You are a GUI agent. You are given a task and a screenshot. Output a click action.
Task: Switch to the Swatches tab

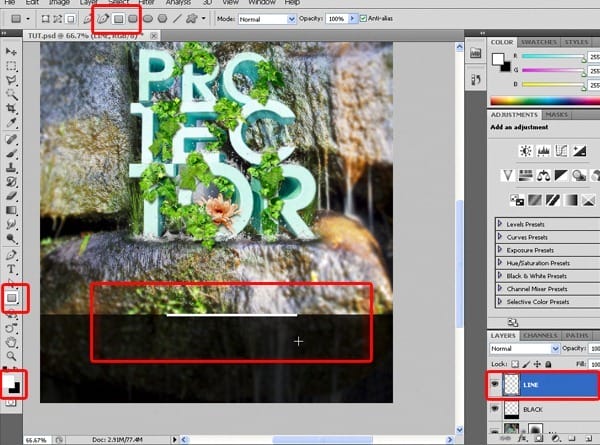[538, 42]
